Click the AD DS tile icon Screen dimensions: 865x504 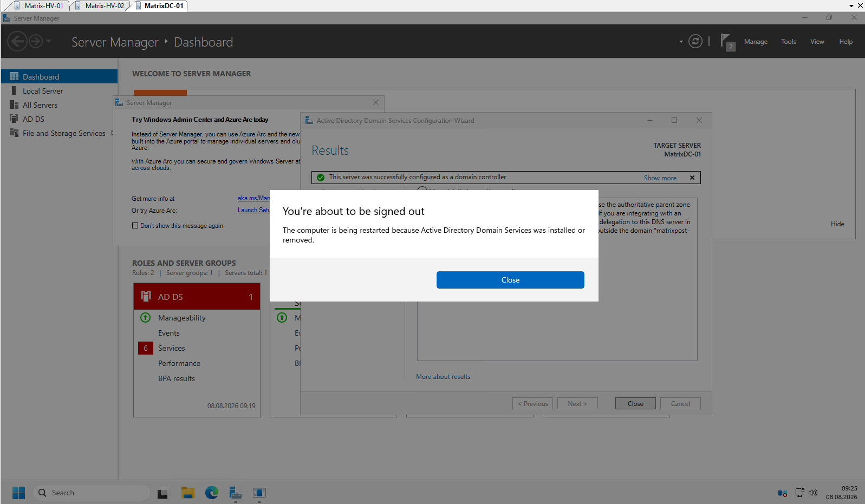[x=146, y=296]
